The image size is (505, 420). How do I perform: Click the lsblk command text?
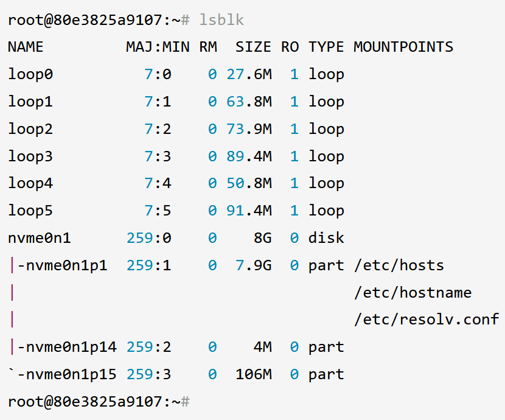[x=221, y=20]
